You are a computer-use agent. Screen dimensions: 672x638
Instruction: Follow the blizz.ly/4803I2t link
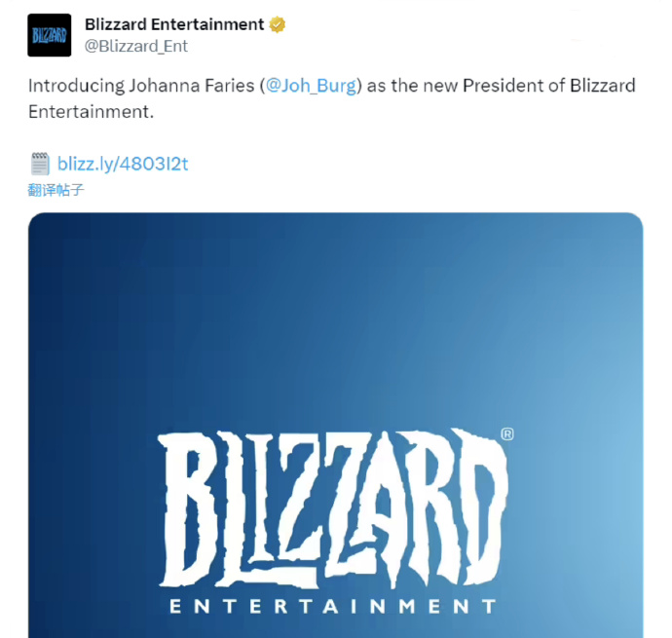tap(123, 164)
